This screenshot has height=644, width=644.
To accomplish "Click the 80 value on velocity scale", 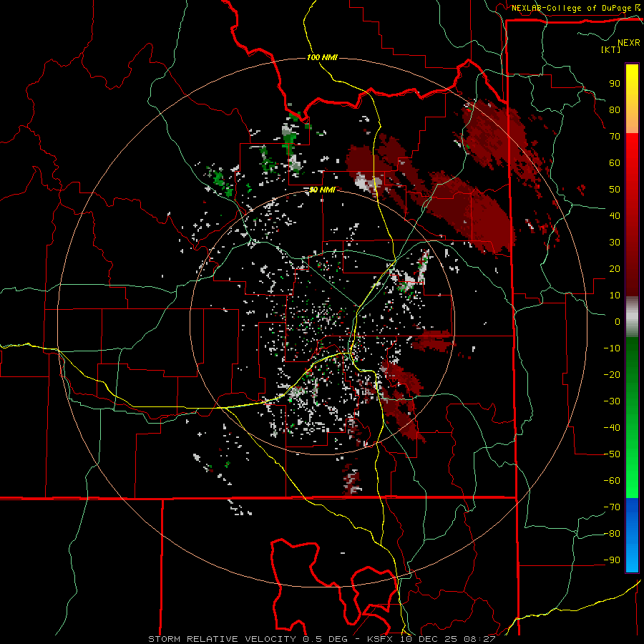I will tap(615, 109).
